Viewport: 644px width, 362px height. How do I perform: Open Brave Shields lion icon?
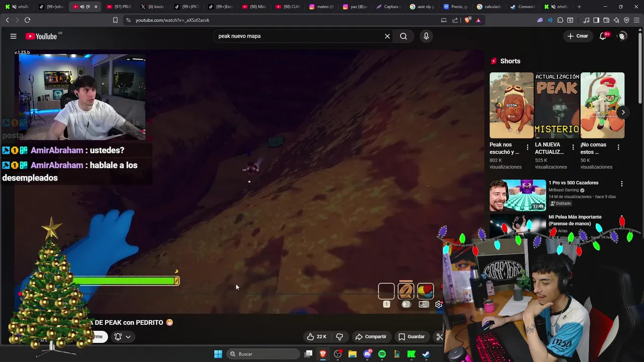[x=468, y=20]
